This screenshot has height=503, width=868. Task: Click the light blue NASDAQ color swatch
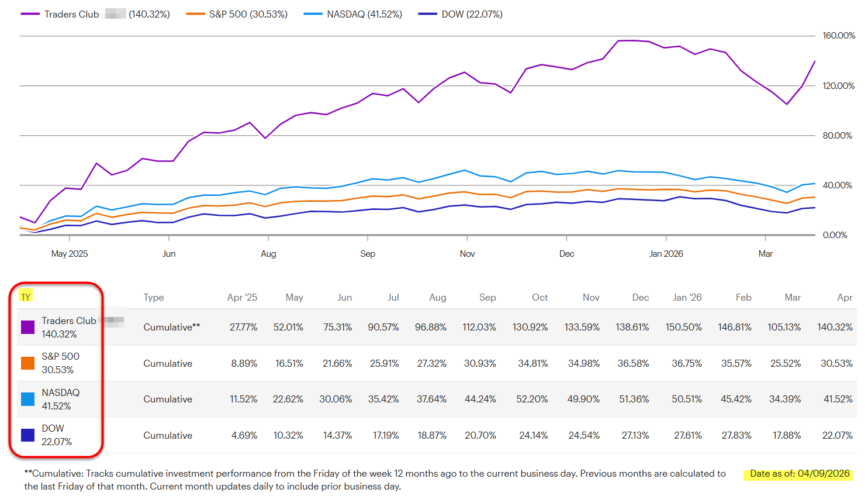(x=27, y=399)
